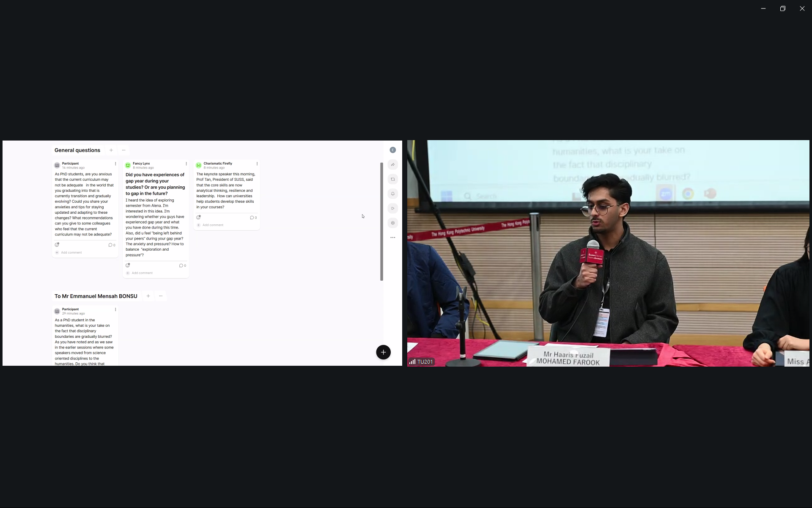Click black plus button to add post
This screenshot has height=508, width=812.
[x=383, y=352]
